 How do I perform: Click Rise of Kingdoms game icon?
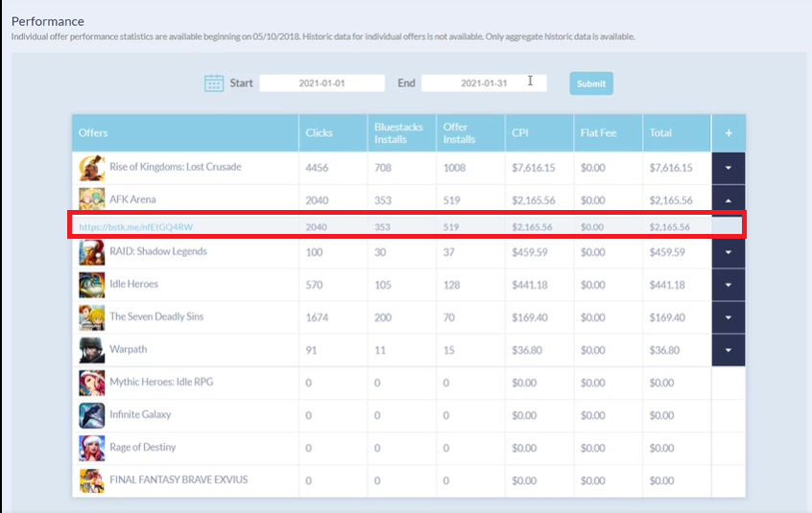91,168
